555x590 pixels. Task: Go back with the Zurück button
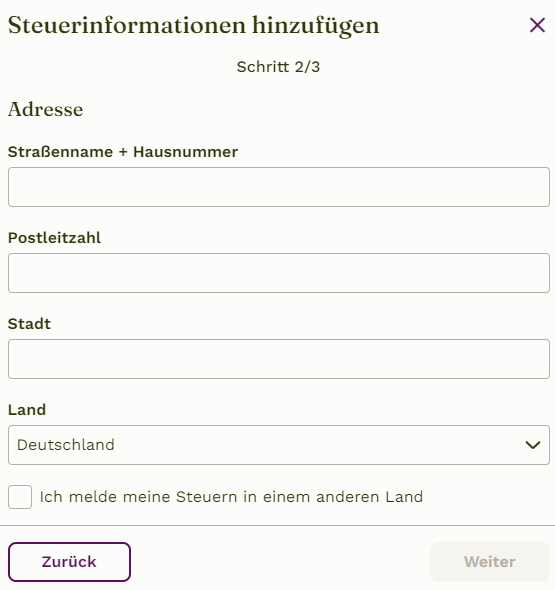tap(69, 562)
